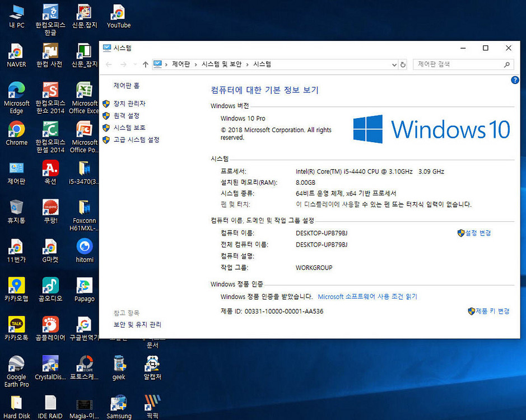Screen dimensions: 526x420
Task: Refresh the System control panel address bar
Action: click(403, 64)
